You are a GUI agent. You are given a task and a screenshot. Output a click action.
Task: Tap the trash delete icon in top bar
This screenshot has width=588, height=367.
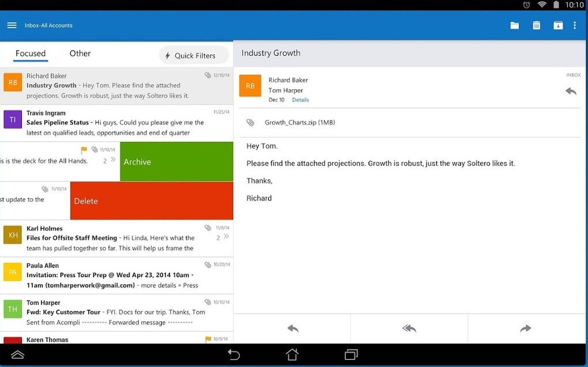click(x=537, y=25)
